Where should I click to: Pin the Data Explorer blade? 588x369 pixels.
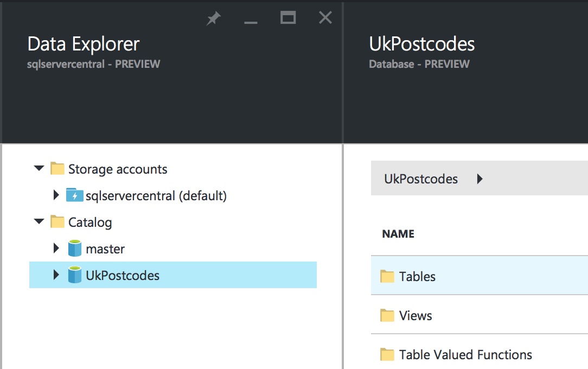pos(214,19)
